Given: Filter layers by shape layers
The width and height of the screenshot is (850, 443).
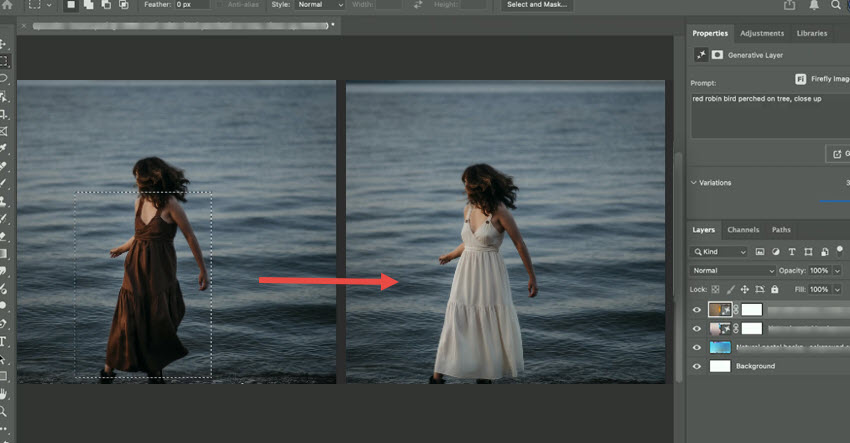Looking at the screenshot, I should [x=808, y=252].
